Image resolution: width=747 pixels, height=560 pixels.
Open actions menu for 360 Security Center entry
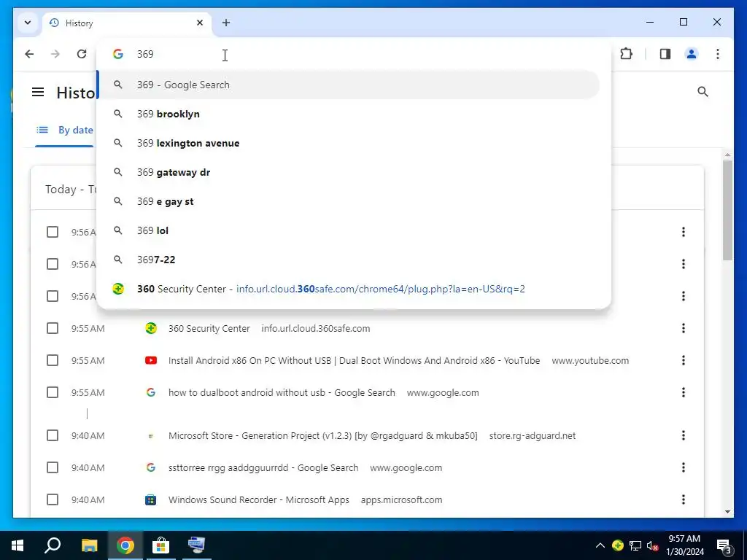click(683, 328)
